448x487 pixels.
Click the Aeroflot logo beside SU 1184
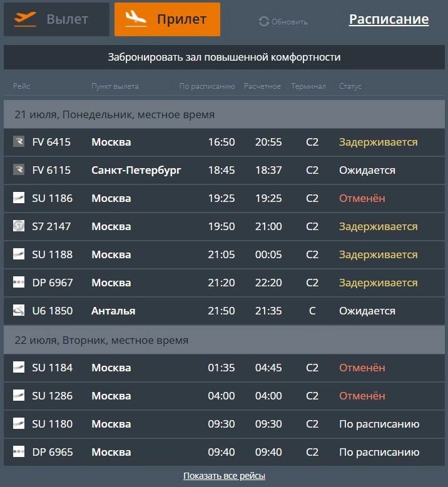coord(19,368)
